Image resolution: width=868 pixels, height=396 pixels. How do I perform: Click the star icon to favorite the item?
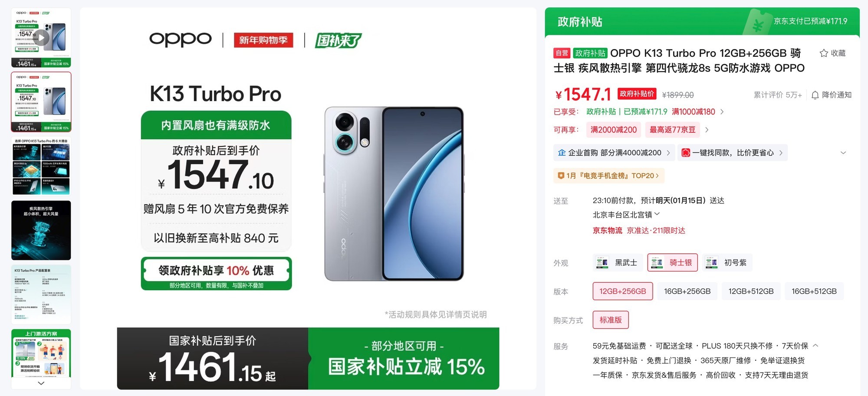point(823,53)
